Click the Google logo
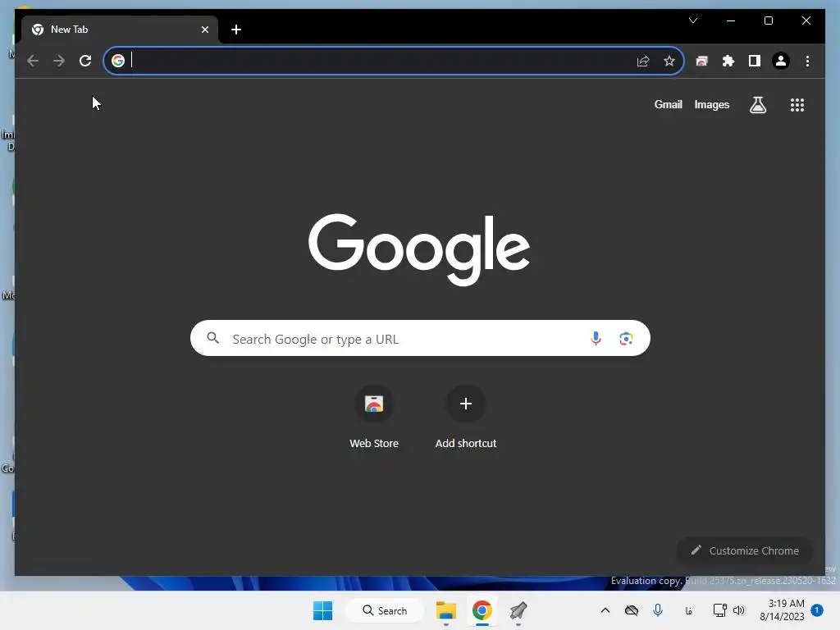 419,249
